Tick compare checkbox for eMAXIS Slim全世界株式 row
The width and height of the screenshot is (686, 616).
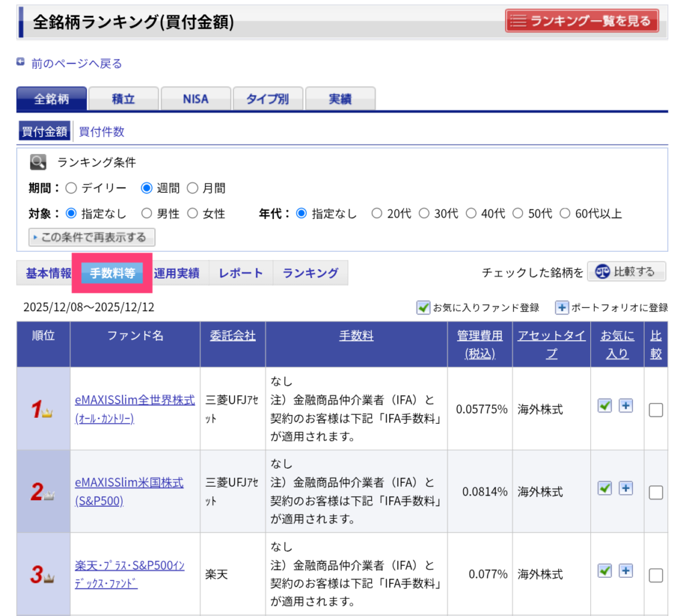pos(656,410)
